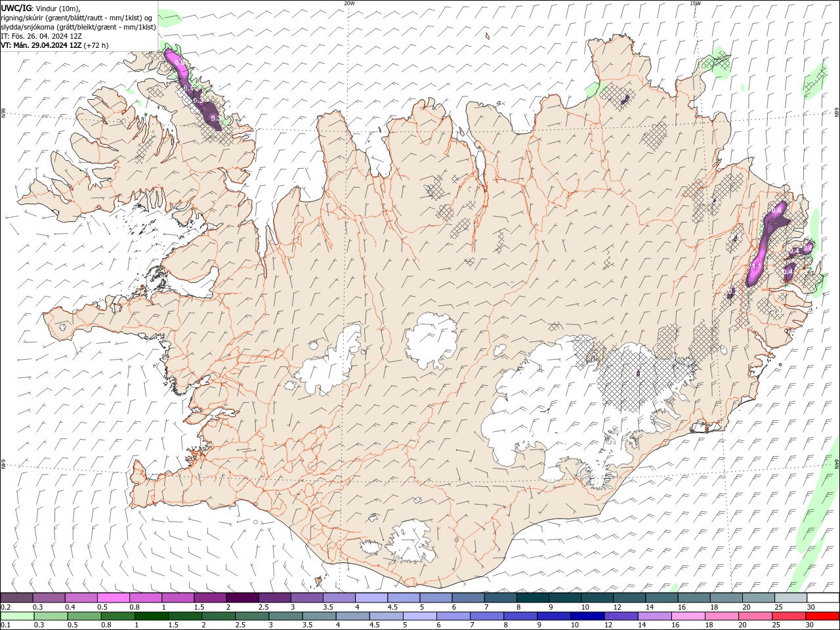Click the pale lavender 4 swatch in upper legend
840x630 pixels.
pos(371,597)
